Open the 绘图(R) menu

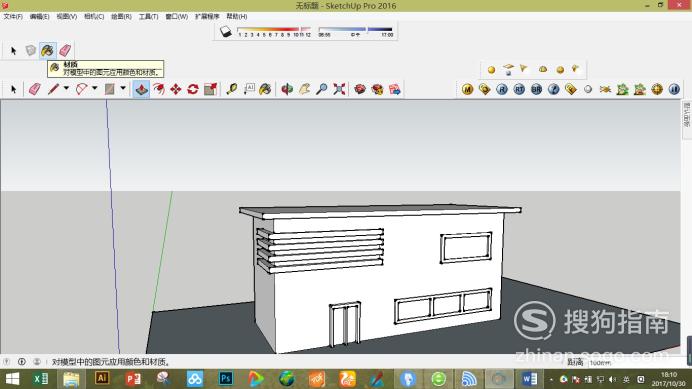tap(121, 16)
